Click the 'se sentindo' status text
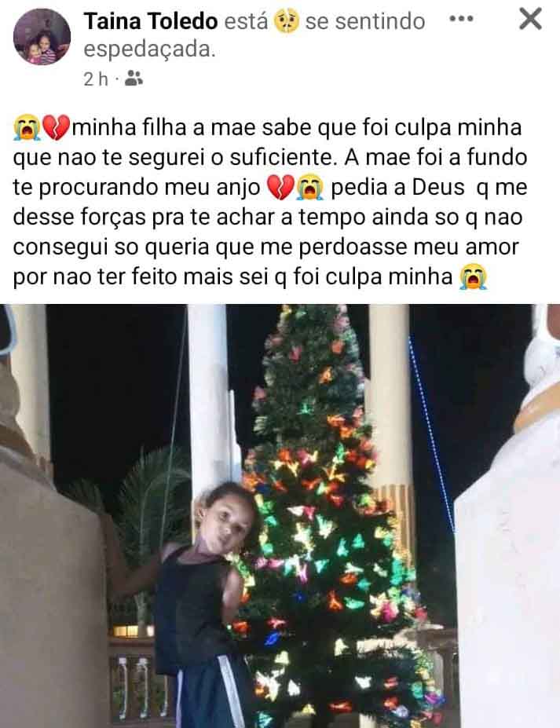560x728 pixels. point(365,21)
